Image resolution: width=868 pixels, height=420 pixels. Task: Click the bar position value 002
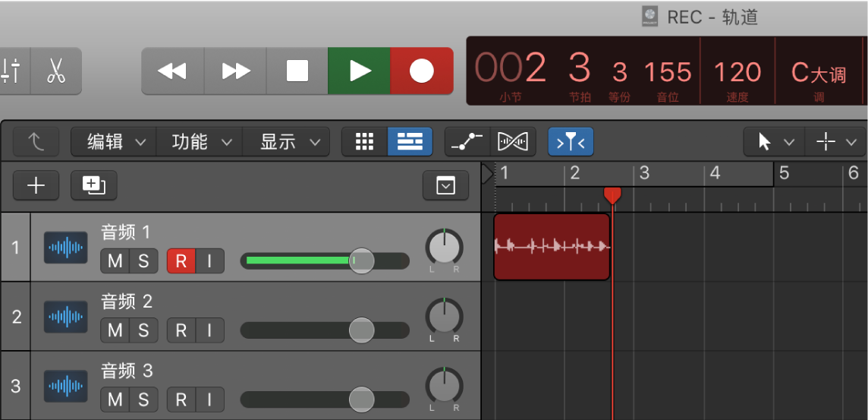point(511,68)
